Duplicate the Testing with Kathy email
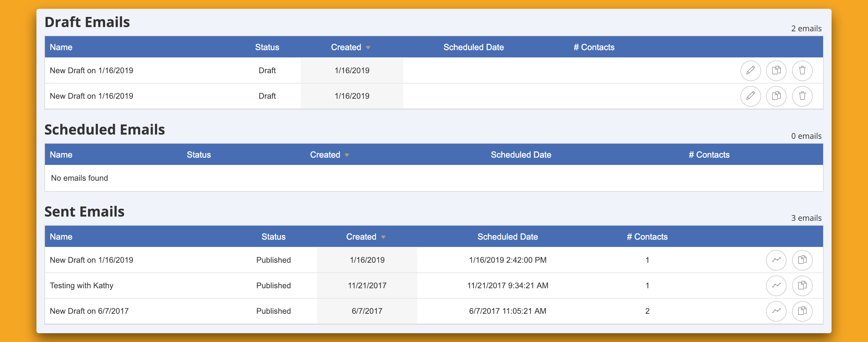This screenshot has height=342, width=868. click(802, 286)
